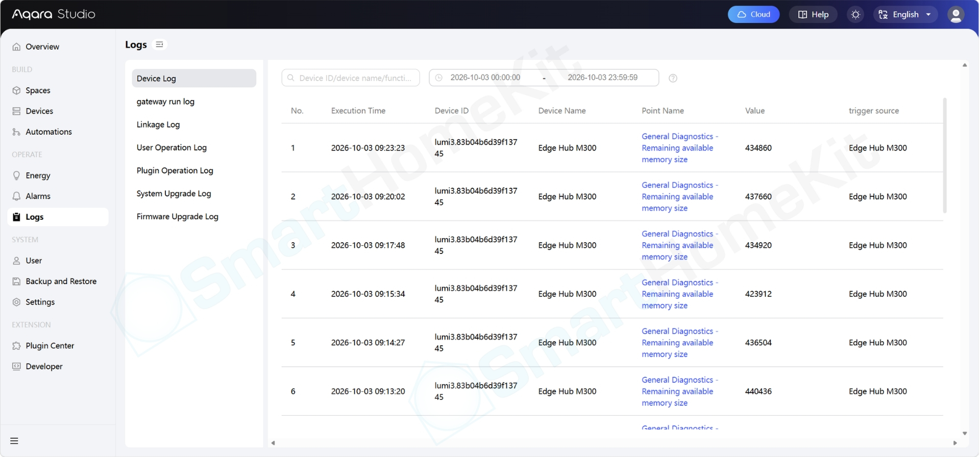Click the Backup and Restore disk icon
Viewport: 980px width, 457px height.
click(x=16, y=282)
